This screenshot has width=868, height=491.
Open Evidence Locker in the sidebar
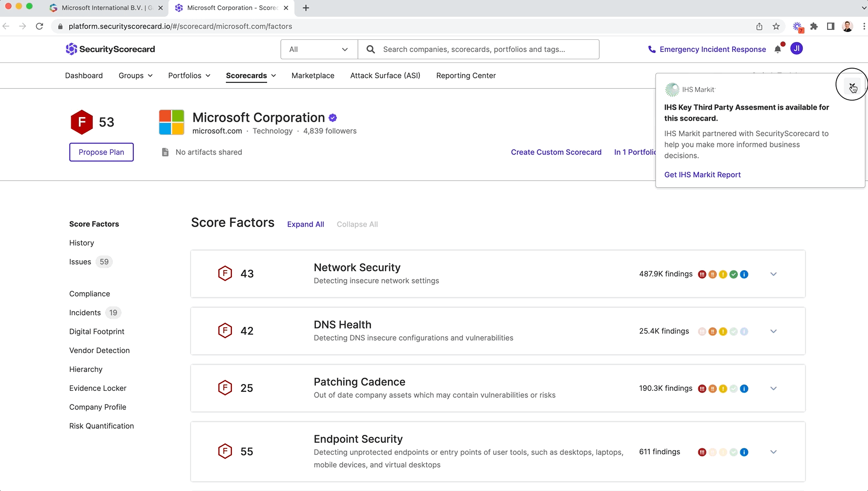coord(98,388)
